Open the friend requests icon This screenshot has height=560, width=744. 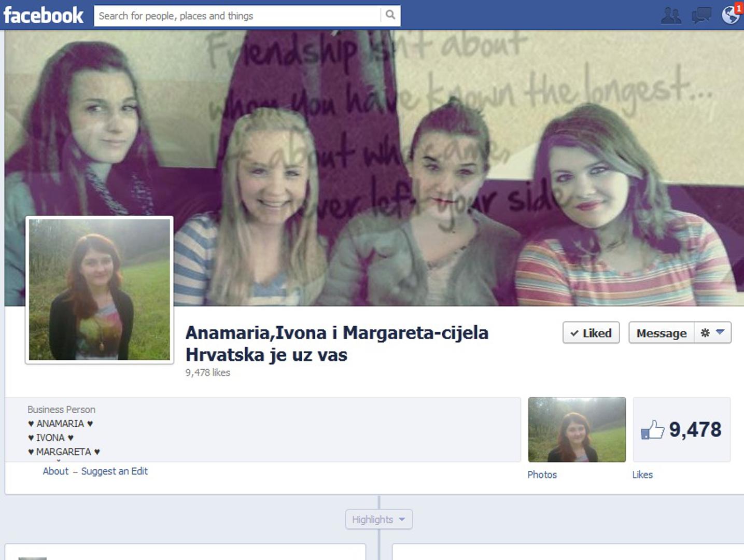[671, 16]
